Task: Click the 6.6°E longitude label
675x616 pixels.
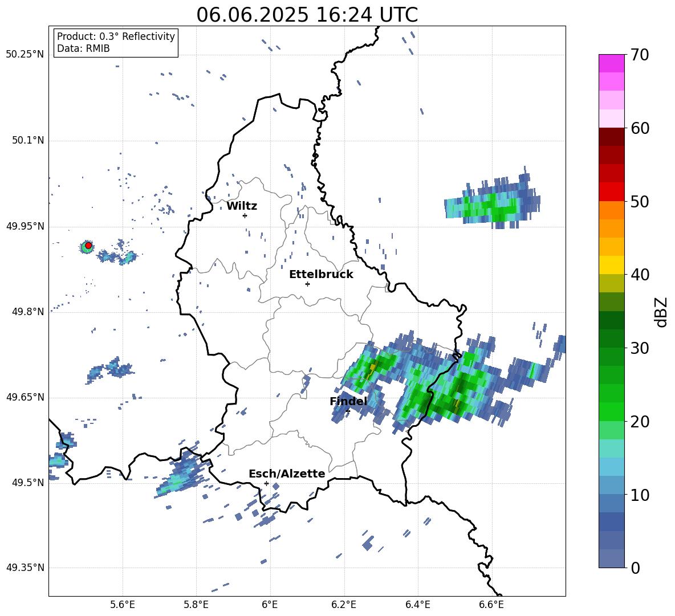Action: pos(491,605)
